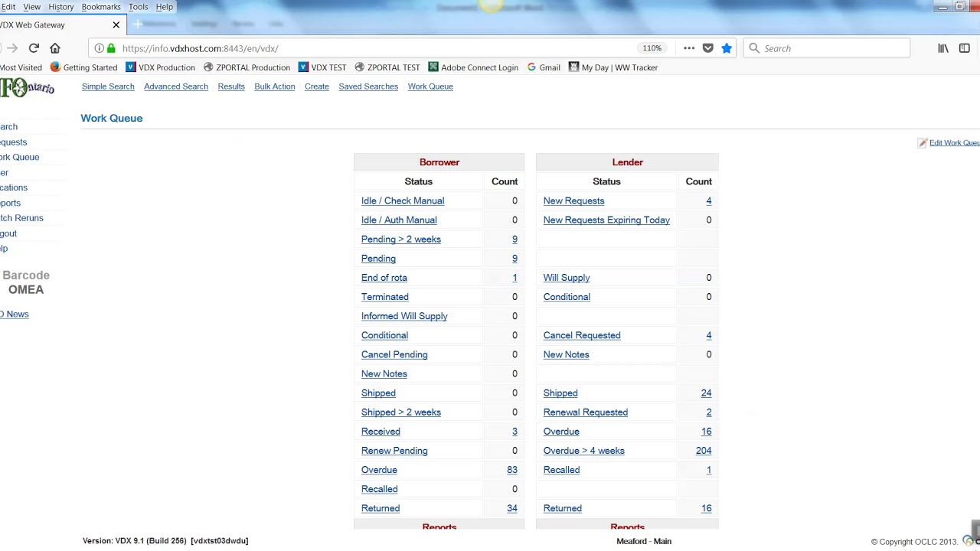Viewport: 980px width, 551px height.
Task: Open Borrower Shipped > 2 weeks status
Action: click(x=401, y=412)
